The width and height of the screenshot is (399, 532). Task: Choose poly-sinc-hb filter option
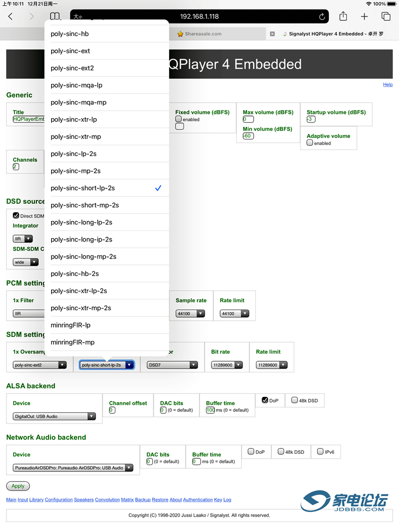coord(106,34)
